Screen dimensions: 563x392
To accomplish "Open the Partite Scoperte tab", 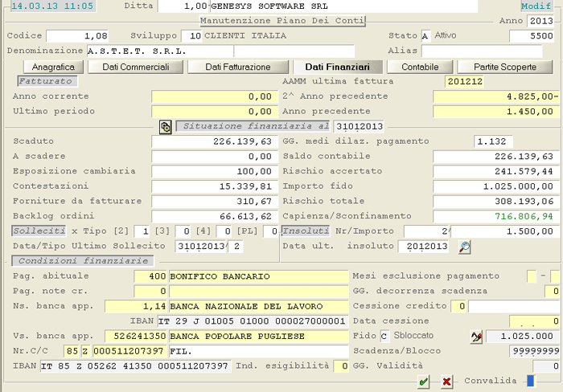I will (x=503, y=67).
